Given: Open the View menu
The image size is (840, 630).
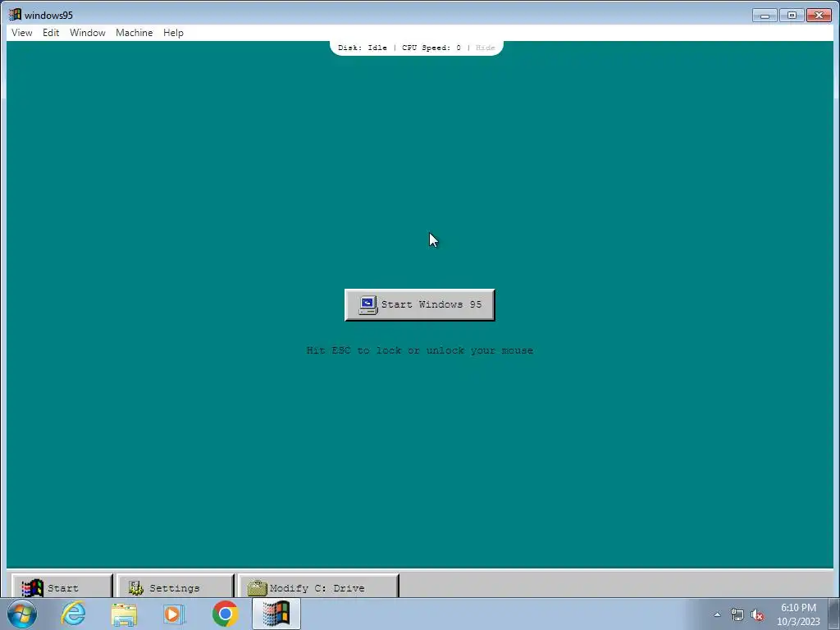Looking at the screenshot, I should pos(22,33).
